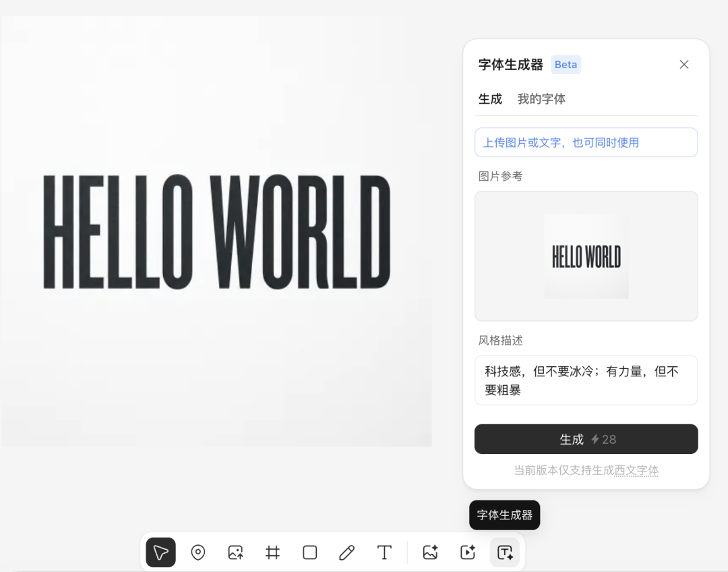
Task: Select the frame/grid tool
Action: tap(272, 552)
